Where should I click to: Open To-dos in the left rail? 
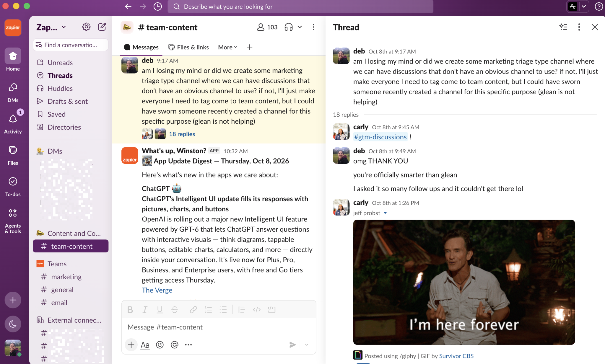coord(13,187)
